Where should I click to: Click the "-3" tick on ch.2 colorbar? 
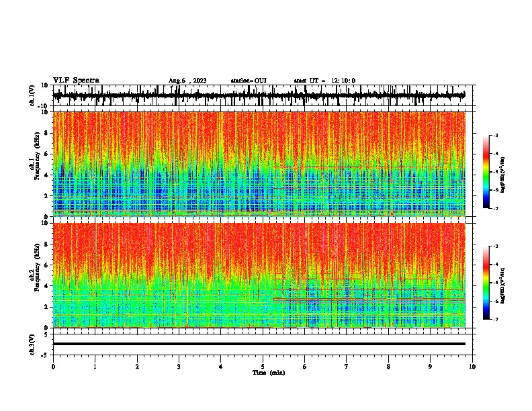pos(496,246)
